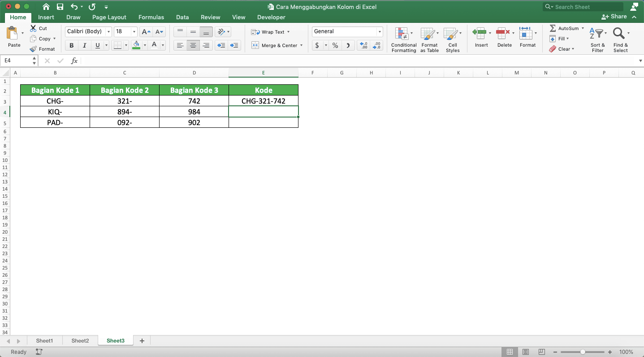Click the Search Sheet field
Screen dimensions: 644x357
pos(583,7)
